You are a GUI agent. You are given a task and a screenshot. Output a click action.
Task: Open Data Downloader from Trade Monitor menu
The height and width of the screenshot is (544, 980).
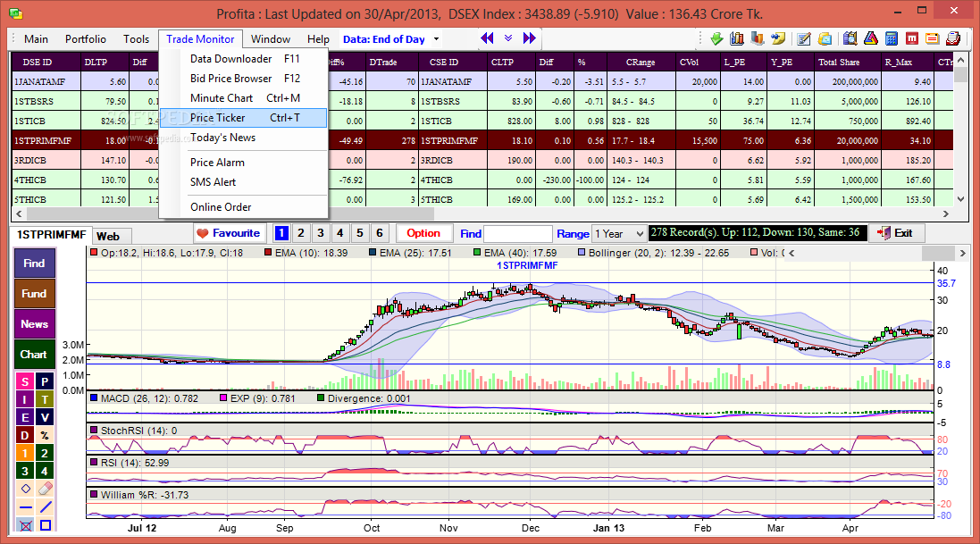pyautogui.click(x=244, y=59)
